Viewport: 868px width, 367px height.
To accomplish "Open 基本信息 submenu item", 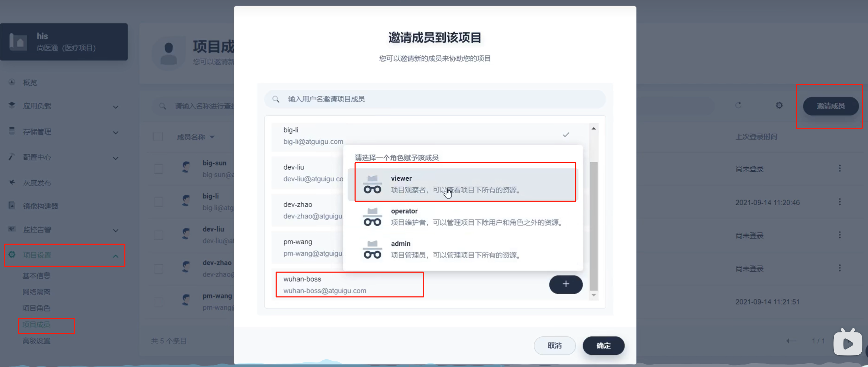I will [x=37, y=275].
